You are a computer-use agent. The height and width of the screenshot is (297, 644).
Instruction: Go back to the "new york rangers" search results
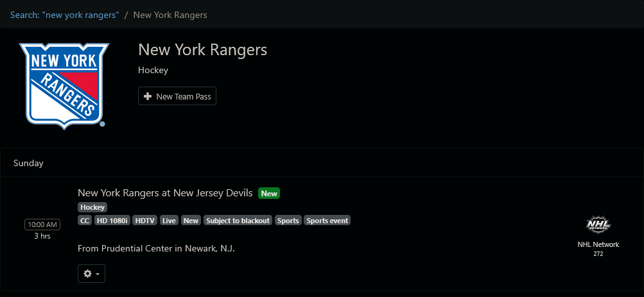tap(64, 15)
